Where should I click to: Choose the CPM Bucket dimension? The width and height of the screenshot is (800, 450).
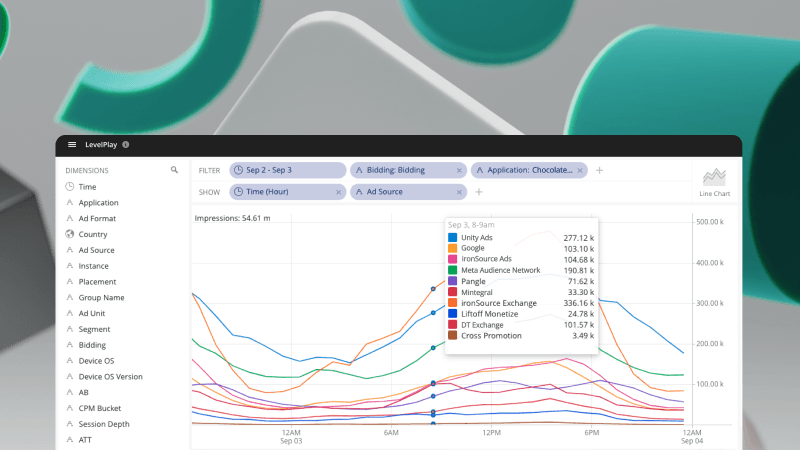(x=101, y=408)
